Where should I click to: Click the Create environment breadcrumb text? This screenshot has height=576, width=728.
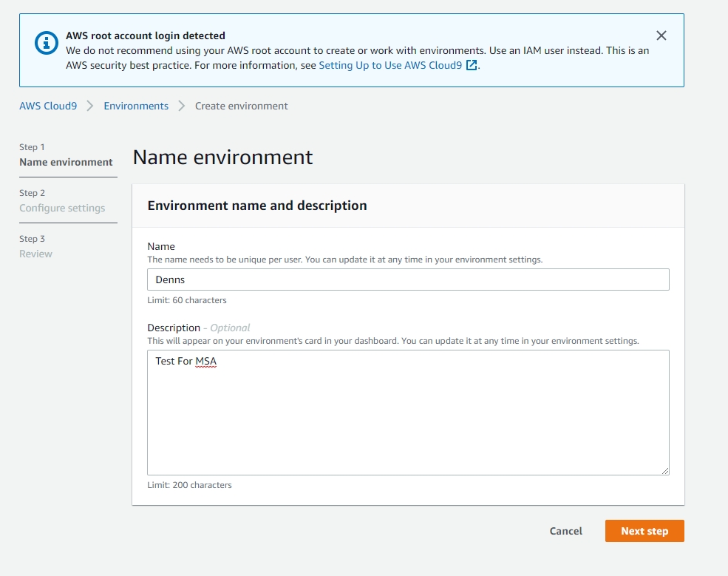242,106
